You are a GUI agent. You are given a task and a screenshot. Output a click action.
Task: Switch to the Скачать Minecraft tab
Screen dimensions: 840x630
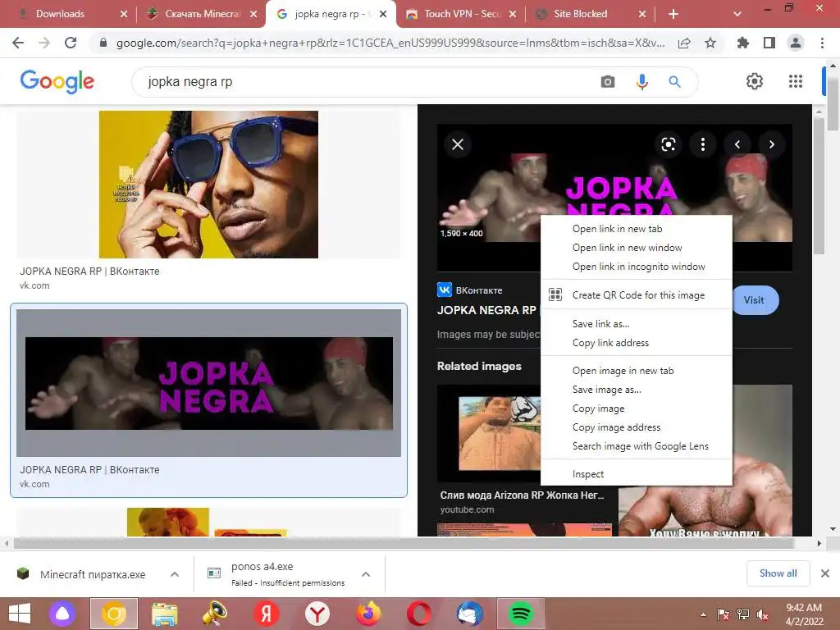(x=203, y=14)
